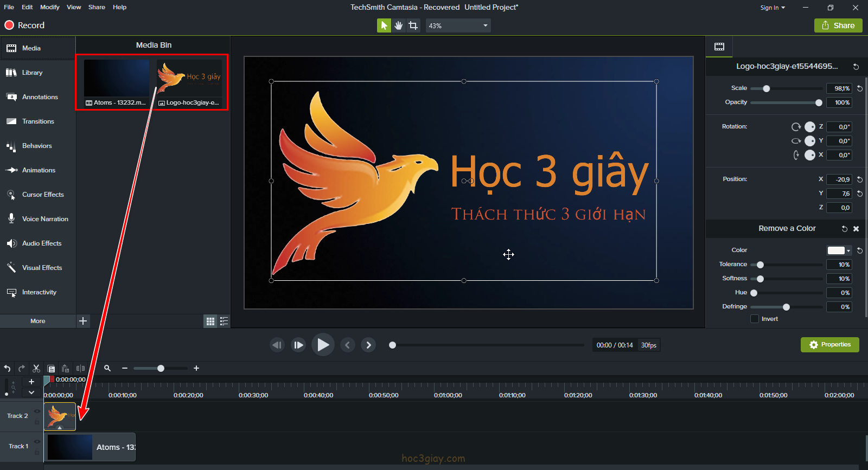Open the Cursor Effects panel

(x=37, y=195)
